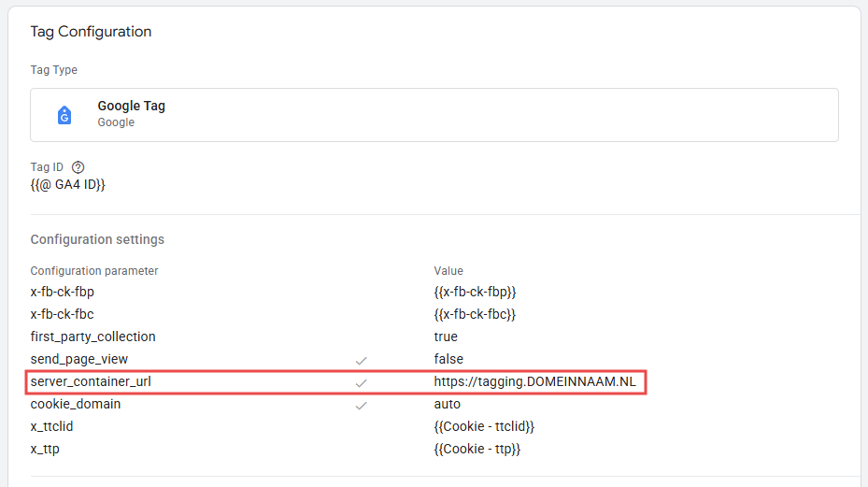Screen dimensions: 868x487
Task: Select the Google Tag type card
Action: (x=434, y=115)
